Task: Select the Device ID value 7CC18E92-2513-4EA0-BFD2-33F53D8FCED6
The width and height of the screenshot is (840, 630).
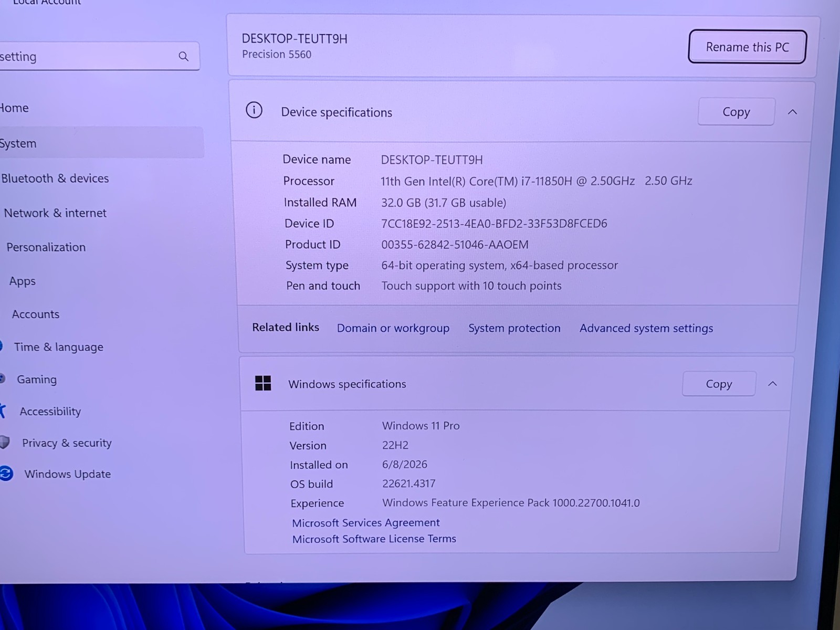Action: pyautogui.click(x=494, y=224)
